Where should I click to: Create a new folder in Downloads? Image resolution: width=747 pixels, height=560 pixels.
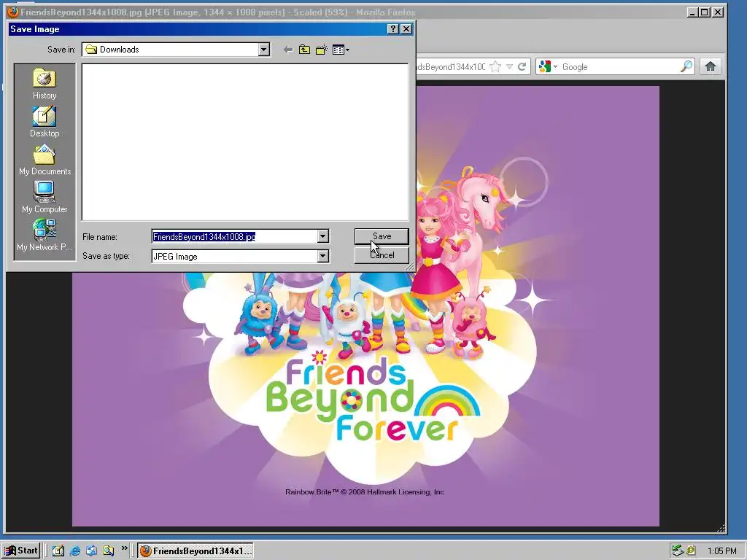click(x=322, y=50)
